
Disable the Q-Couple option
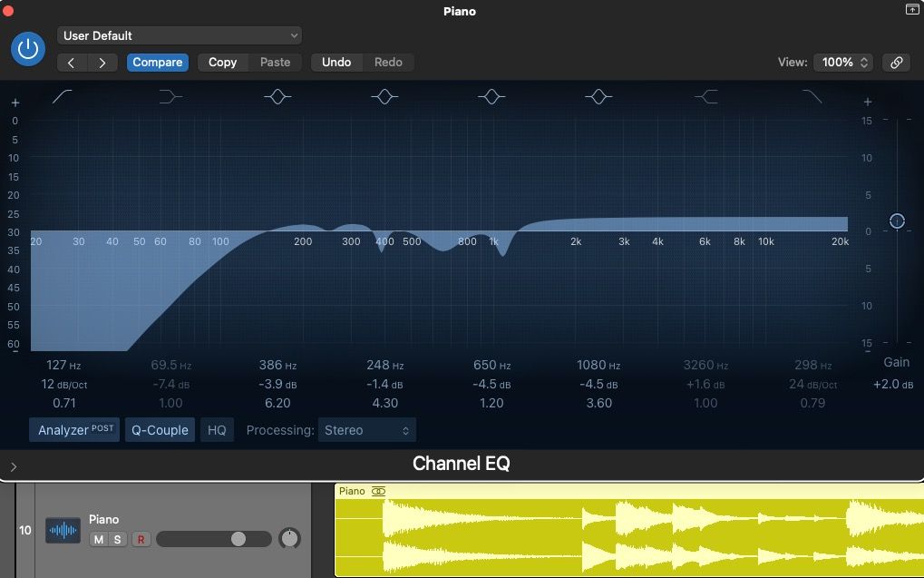[x=160, y=430]
